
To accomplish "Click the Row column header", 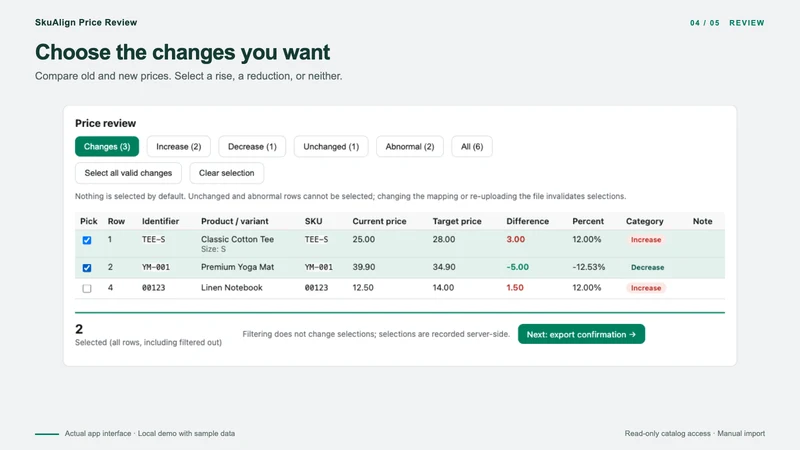I will pos(116,221).
